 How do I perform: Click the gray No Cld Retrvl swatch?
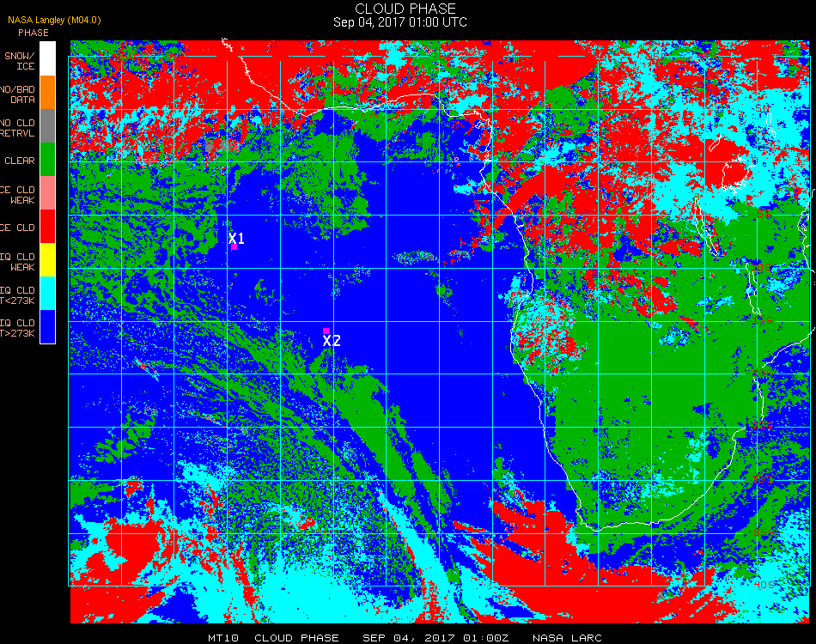(x=47, y=126)
